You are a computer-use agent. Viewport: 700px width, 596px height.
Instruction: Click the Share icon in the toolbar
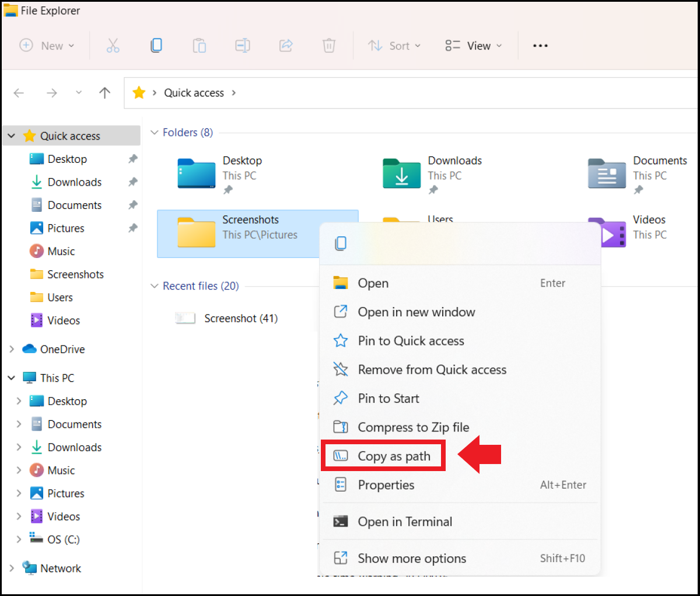(x=286, y=46)
